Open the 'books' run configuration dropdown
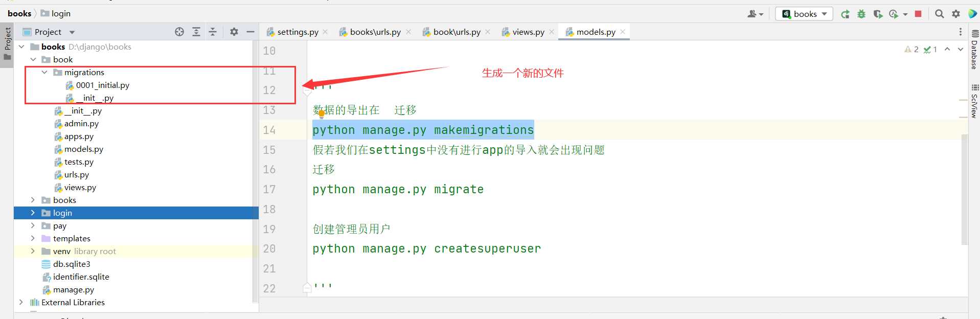The image size is (980, 319). (x=804, y=14)
